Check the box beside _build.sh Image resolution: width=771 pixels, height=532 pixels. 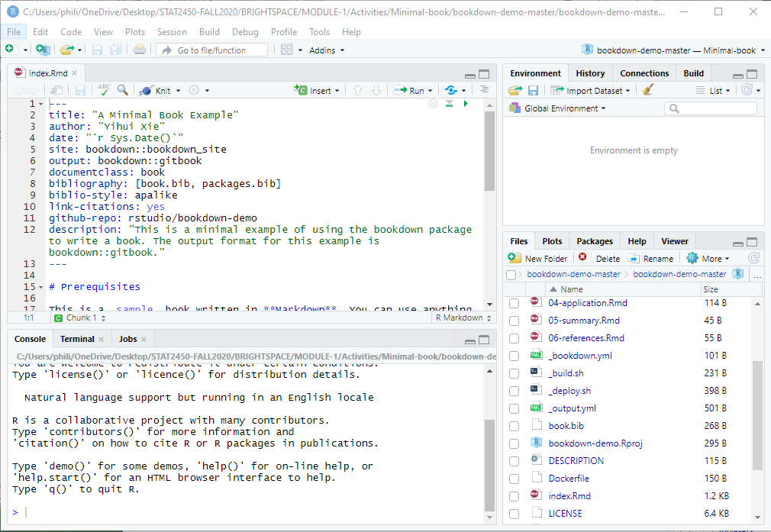(x=514, y=374)
